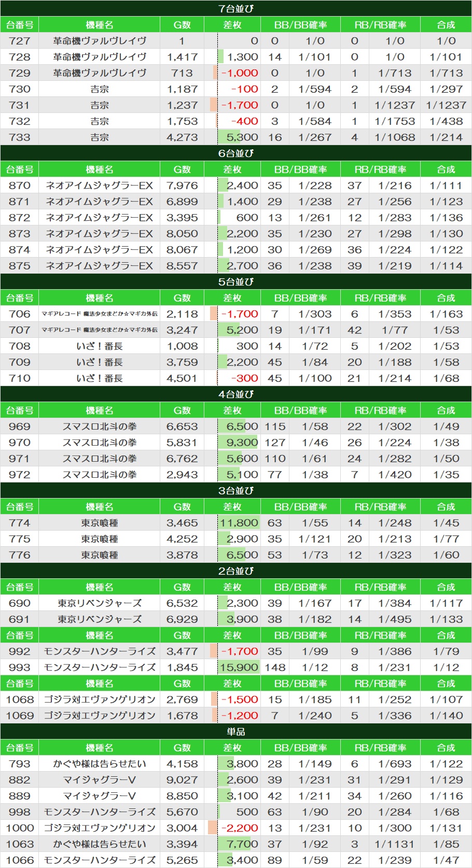The height and width of the screenshot is (868, 472).
Task: Click RB確率 1/1131 in row 1063
Action: pos(395,844)
